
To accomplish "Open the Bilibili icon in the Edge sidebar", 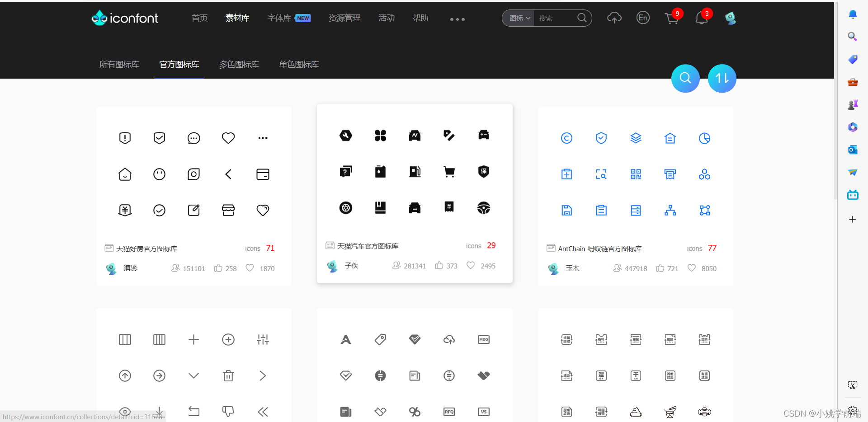I will [853, 195].
